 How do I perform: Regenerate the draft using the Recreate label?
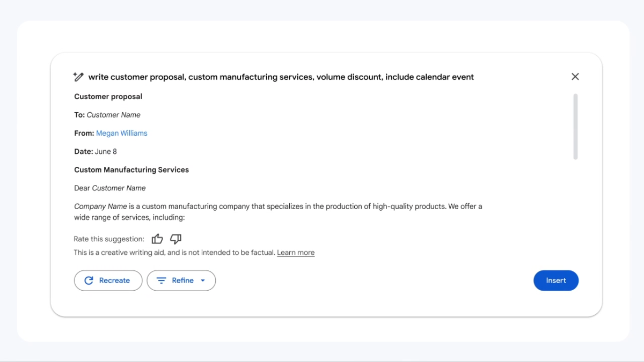click(x=114, y=280)
